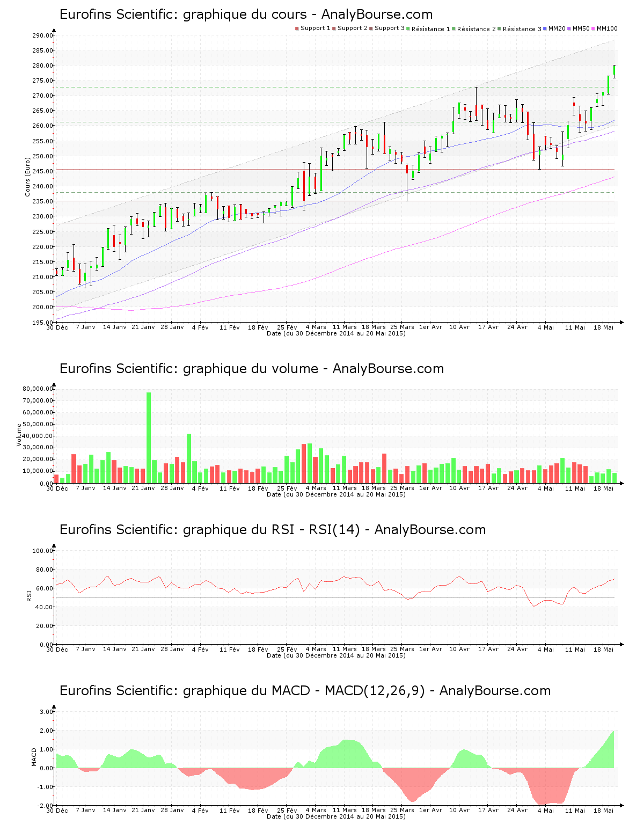Click the 80,000.00 volume axis value
644x832 pixels.
tap(38, 389)
